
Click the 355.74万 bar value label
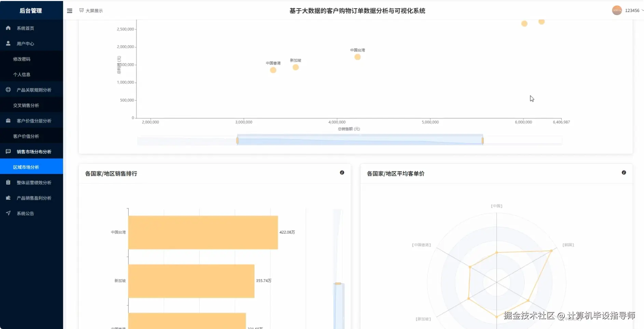coord(264,281)
